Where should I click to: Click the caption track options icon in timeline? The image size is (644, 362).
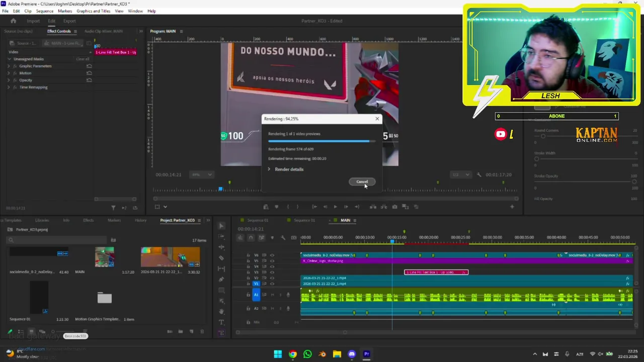click(x=294, y=238)
